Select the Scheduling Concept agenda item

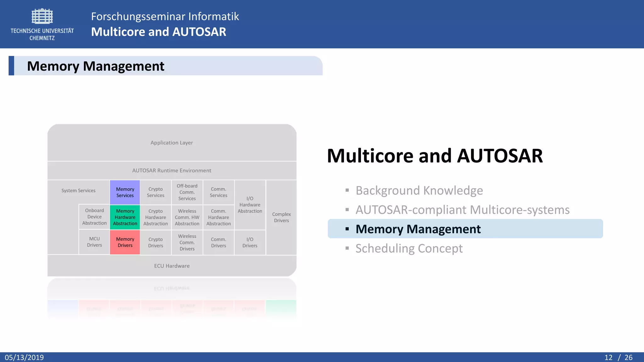[409, 249]
